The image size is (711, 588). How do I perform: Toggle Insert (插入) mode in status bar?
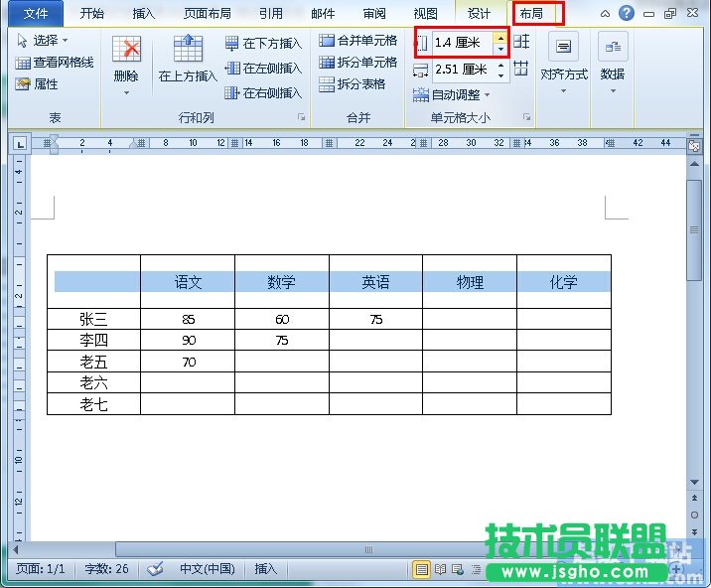(x=266, y=569)
